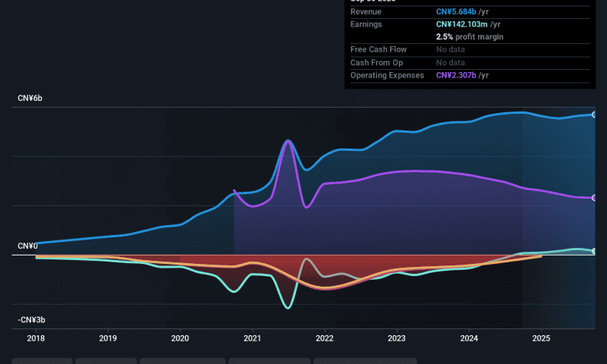The width and height of the screenshot is (607, 364).
Task: Click the CN¥2.307b operating expenses value
Action: [x=456, y=75]
